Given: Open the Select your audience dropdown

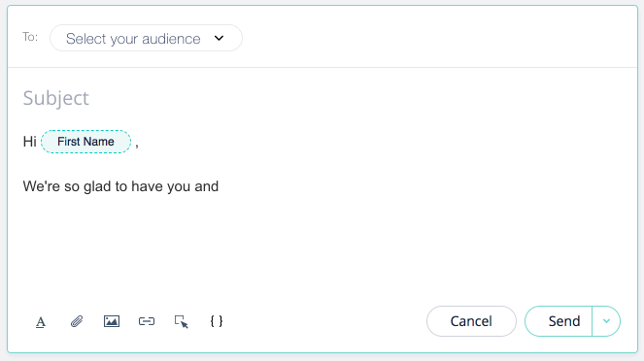Looking at the screenshot, I should 146,38.
